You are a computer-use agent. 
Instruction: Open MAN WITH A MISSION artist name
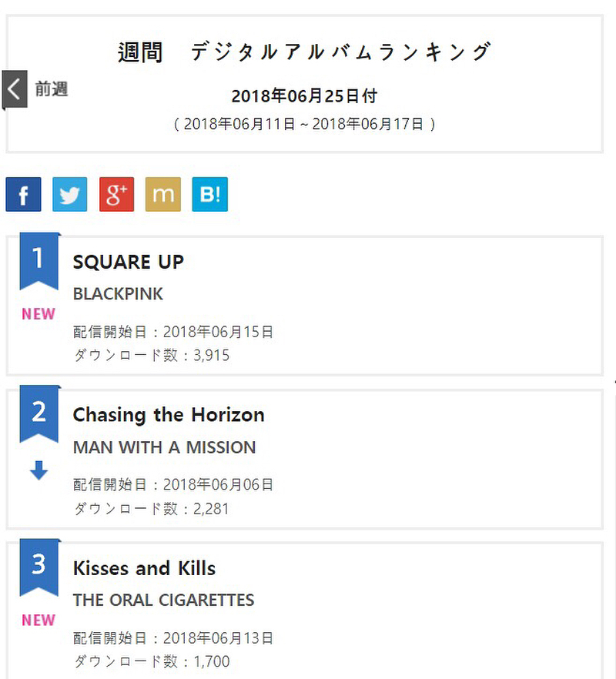[x=165, y=447]
